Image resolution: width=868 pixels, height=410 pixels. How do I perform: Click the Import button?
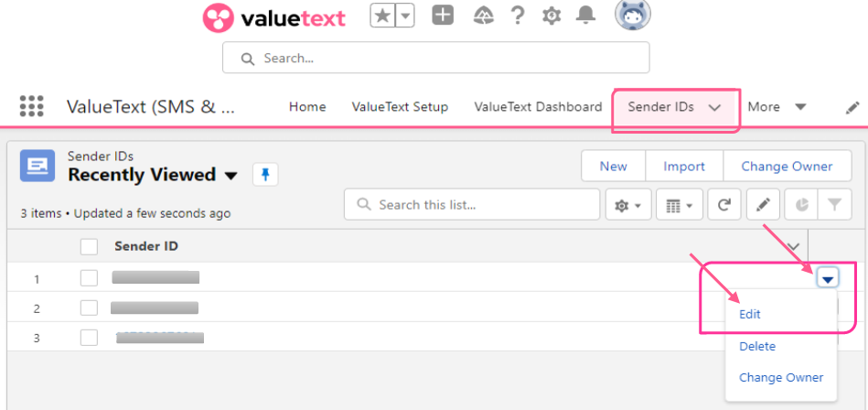(x=684, y=167)
